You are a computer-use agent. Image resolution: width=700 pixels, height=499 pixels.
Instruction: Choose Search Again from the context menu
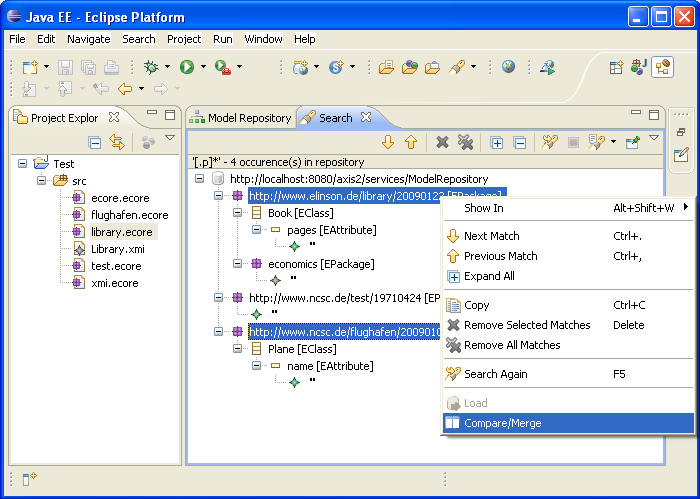coord(568,374)
